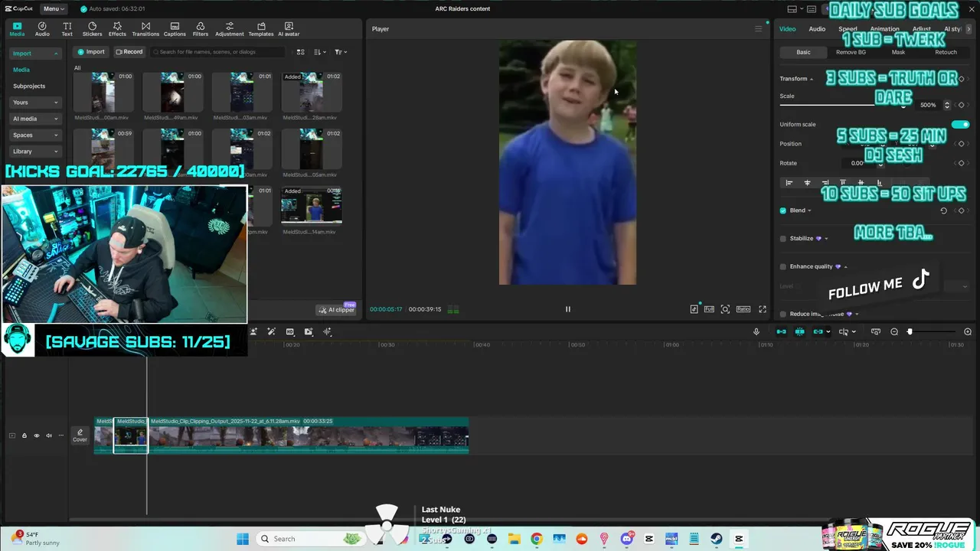The image size is (980, 551).
Task: Select the Basic sub-tab
Action: point(803,52)
